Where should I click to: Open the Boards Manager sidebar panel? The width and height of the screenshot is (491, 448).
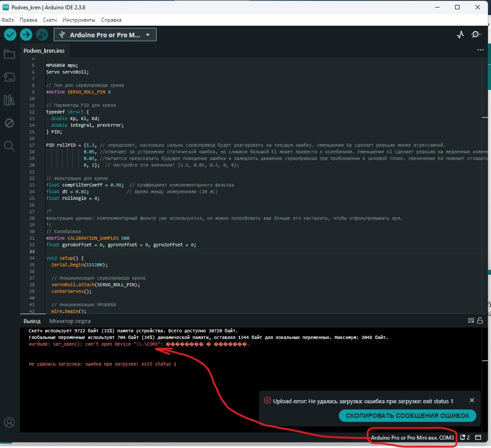[10, 77]
